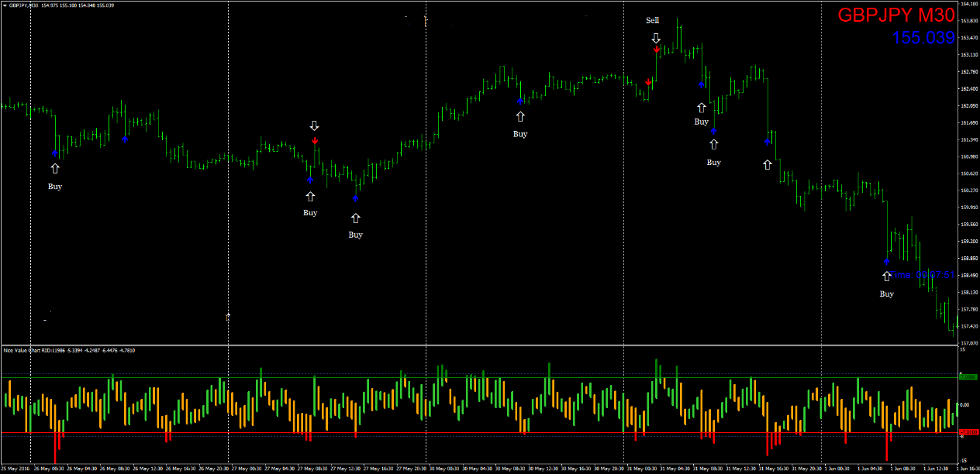Select the white up arrow beside Time label
Image resolution: width=980 pixels, height=474 pixels.
(886, 276)
